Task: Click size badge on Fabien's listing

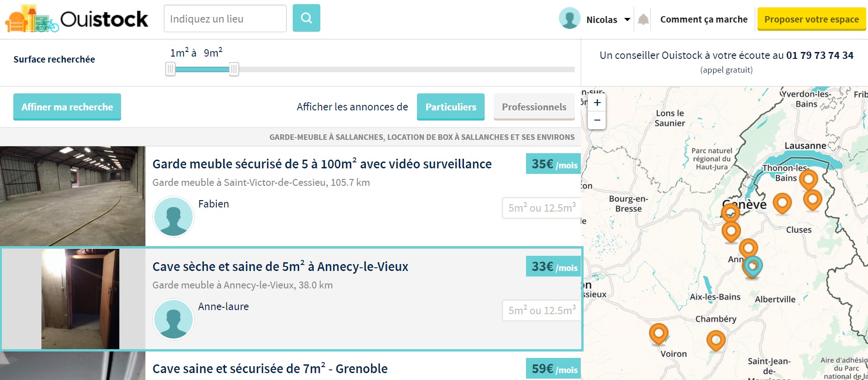Action: click(x=541, y=208)
